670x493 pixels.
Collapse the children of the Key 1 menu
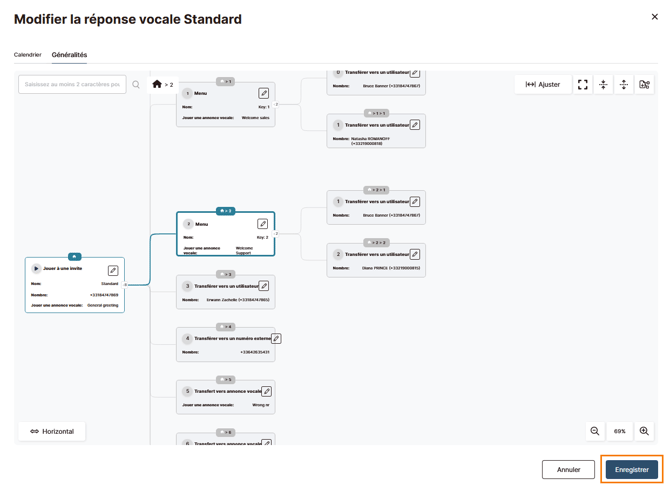pyautogui.click(x=276, y=104)
